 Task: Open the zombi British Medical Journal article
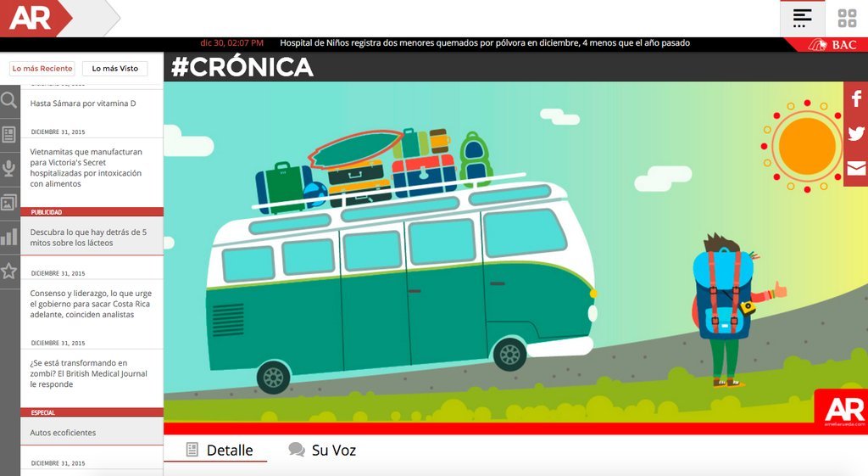tap(88, 373)
